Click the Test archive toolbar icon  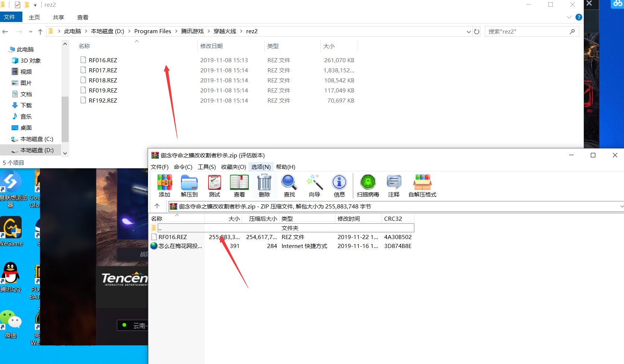pos(214,186)
